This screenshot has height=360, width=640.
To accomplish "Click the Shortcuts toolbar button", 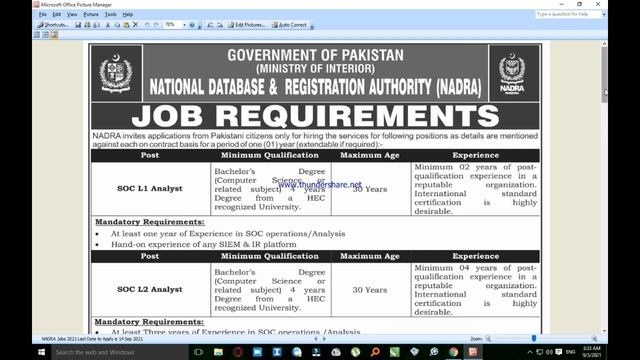I will [53, 25].
